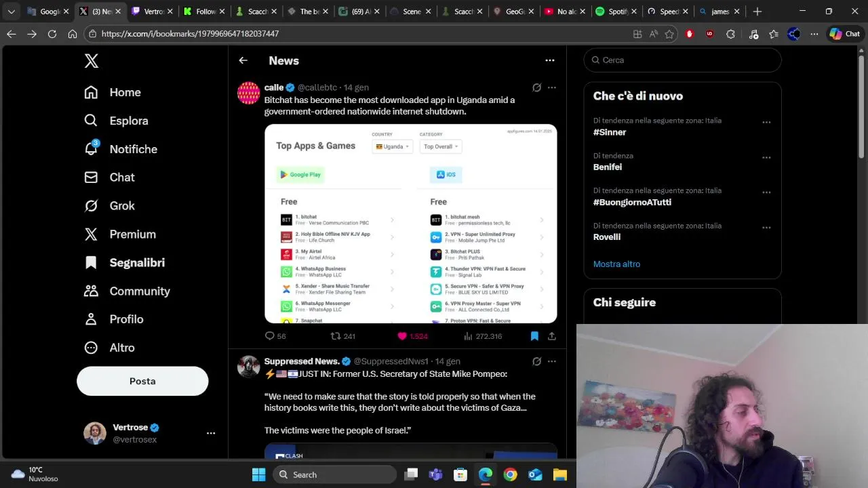The width and height of the screenshot is (868, 488).
Task: Go to Esplora in the sidebar
Action: (x=116, y=121)
